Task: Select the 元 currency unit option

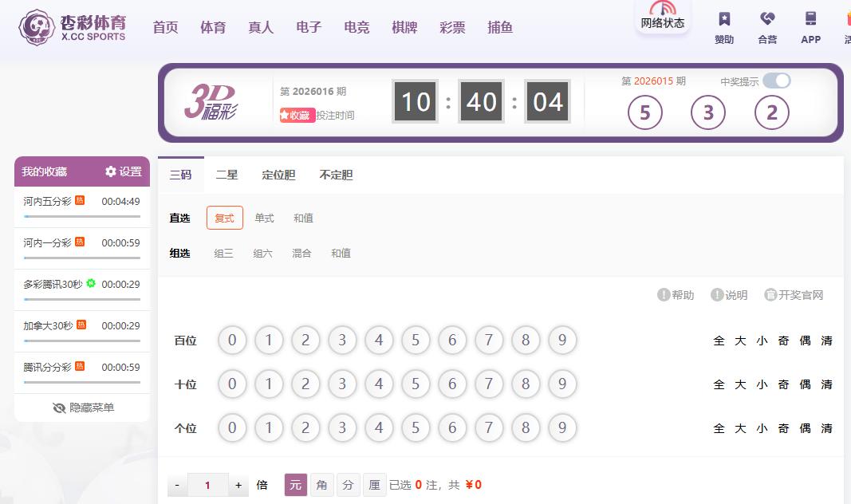Action: [295, 485]
